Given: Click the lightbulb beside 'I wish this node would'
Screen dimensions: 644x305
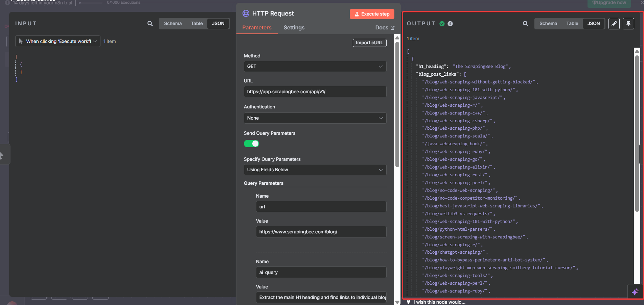Looking at the screenshot, I should [409, 302].
